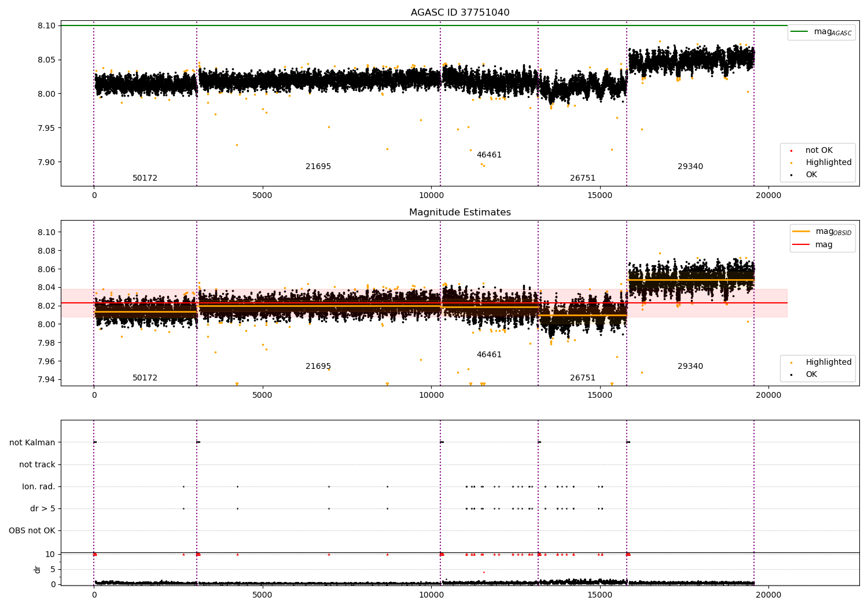Click obsid label 29340 in the top plot

coord(690,167)
